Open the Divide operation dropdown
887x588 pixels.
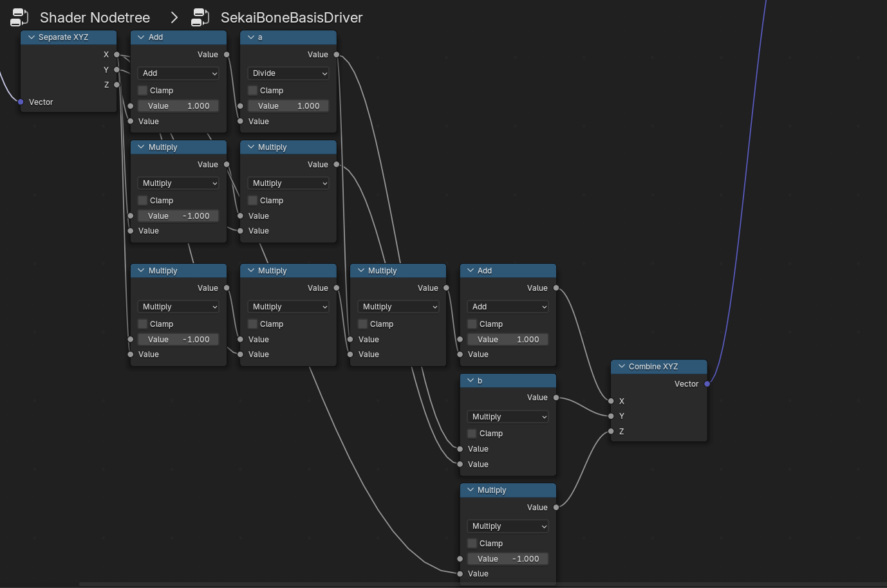click(x=288, y=73)
